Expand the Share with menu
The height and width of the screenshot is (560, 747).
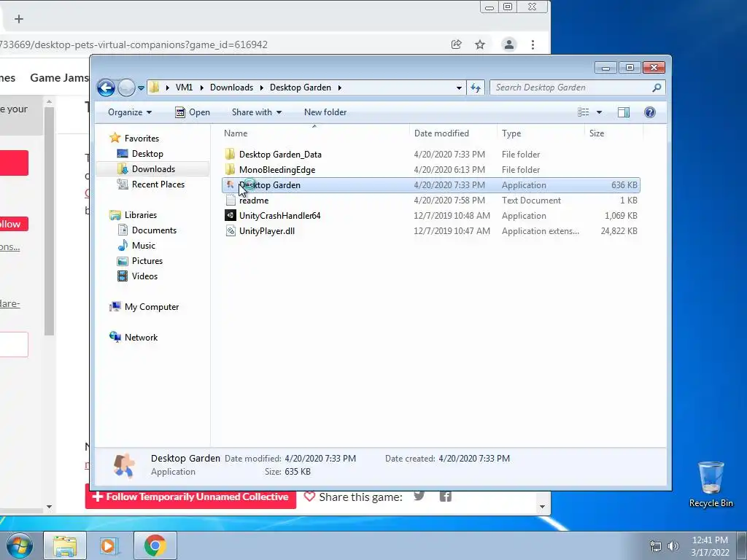256,112
